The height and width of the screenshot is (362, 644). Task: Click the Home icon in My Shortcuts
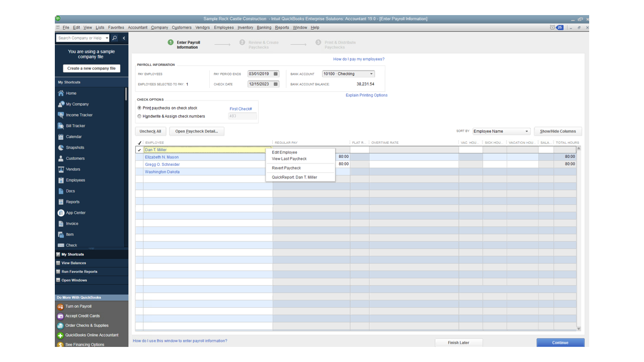click(61, 93)
